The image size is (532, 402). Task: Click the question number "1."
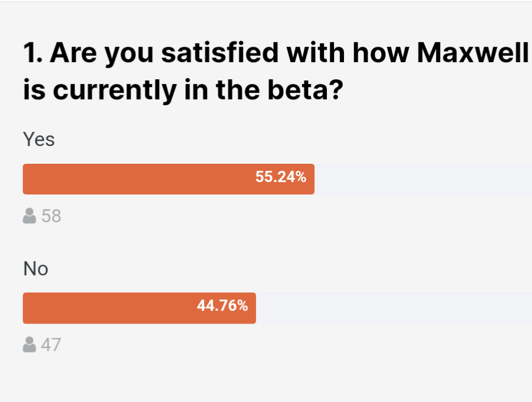point(32,54)
